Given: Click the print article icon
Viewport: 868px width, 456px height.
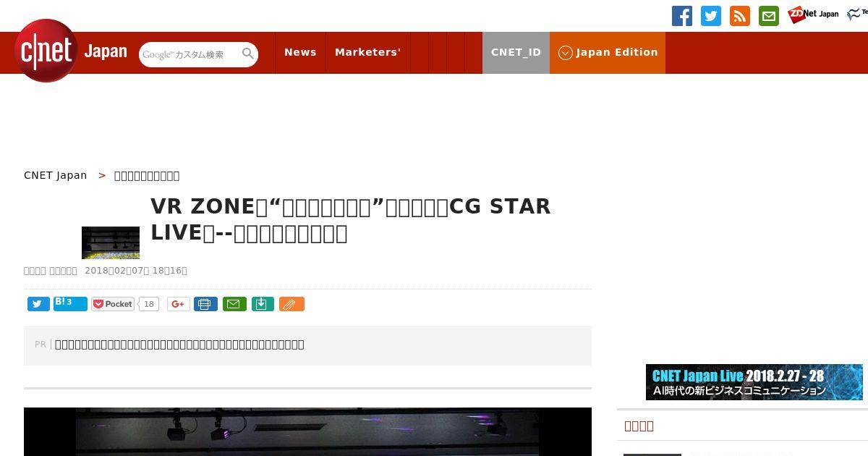Looking at the screenshot, I should 205,304.
